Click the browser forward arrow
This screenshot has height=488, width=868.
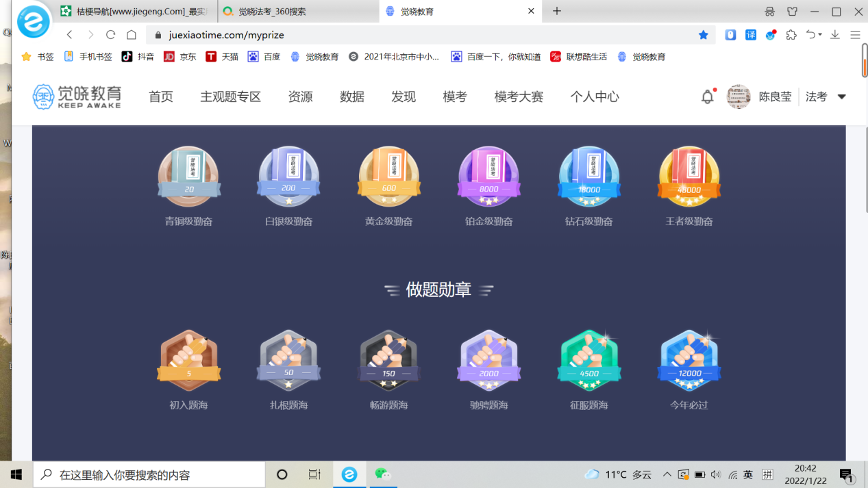coord(90,35)
